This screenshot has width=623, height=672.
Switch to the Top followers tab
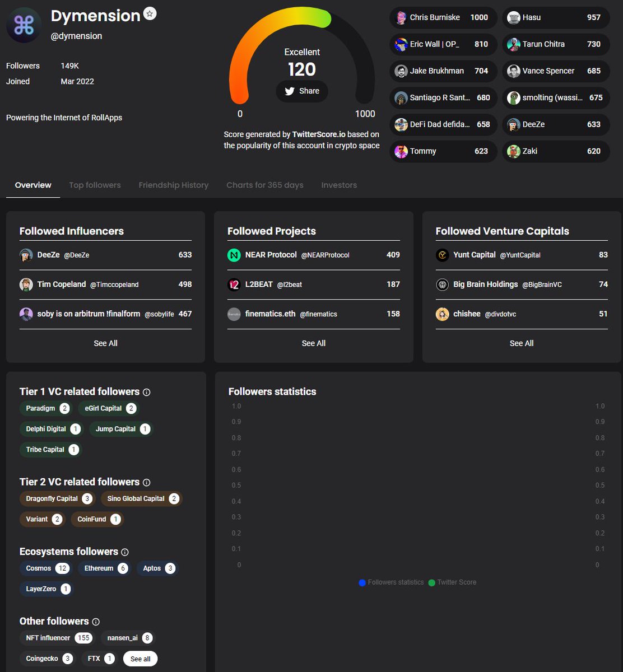pos(95,185)
